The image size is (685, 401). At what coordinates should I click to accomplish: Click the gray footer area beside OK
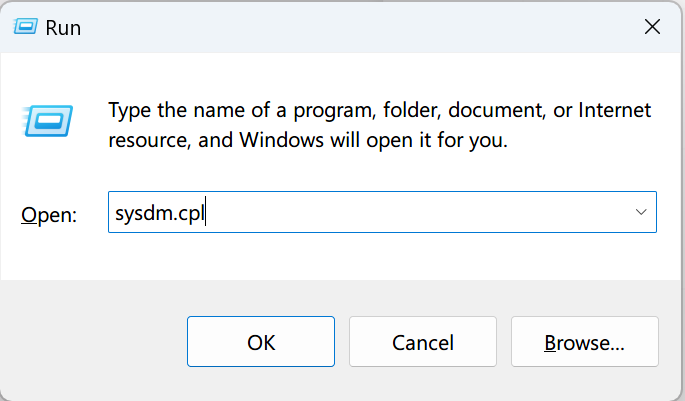[95, 343]
